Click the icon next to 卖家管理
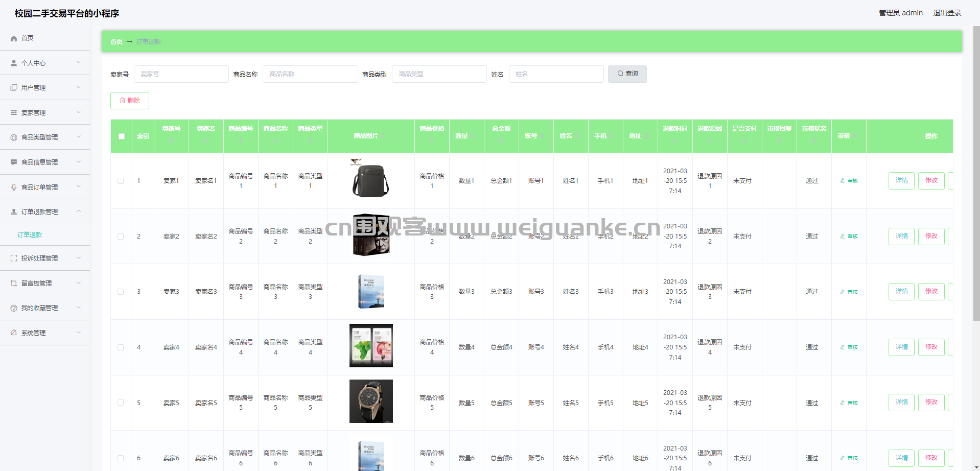Viewport: 980px width, 471px height. pyautogui.click(x=14, y=113)
